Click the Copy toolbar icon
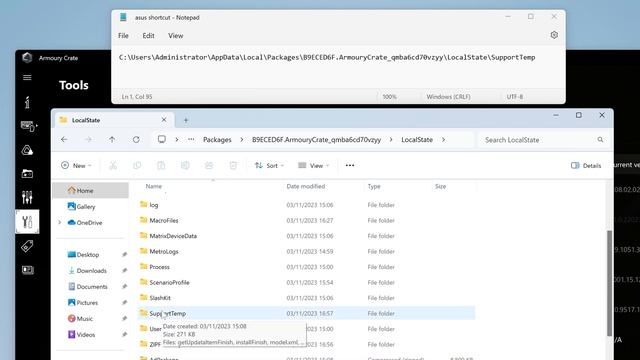The image size is (640, 360). tap(137, 165)
